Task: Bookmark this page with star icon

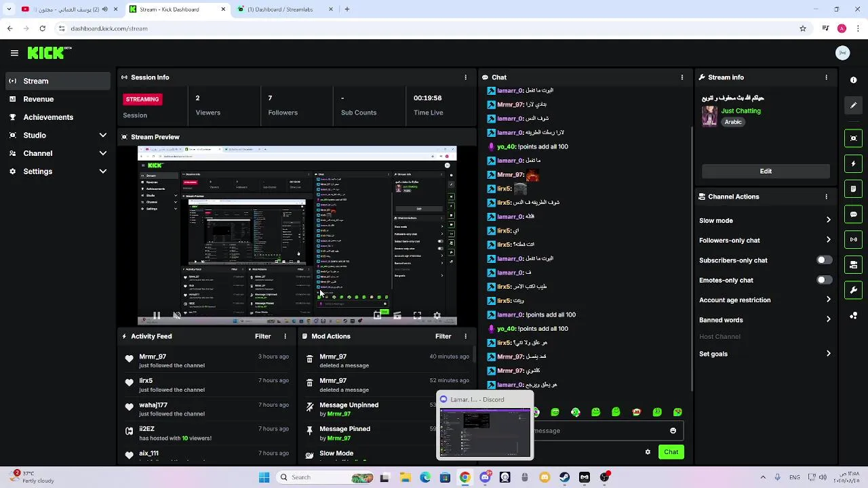Action: pyautogui.click(x=803, y=28)
